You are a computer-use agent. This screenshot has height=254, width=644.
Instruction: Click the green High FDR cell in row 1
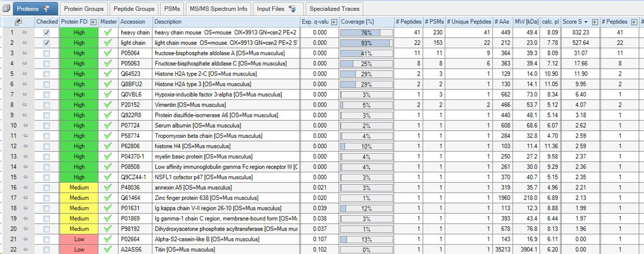tap(79, 32)
